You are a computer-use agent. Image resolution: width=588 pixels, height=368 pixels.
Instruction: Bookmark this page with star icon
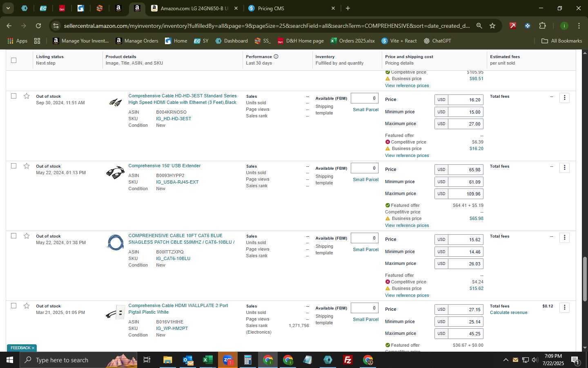coord(492,26)
